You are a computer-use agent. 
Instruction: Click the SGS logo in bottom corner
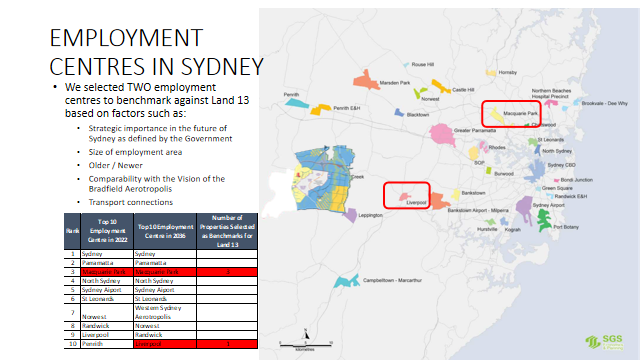(x=604, y=342)
